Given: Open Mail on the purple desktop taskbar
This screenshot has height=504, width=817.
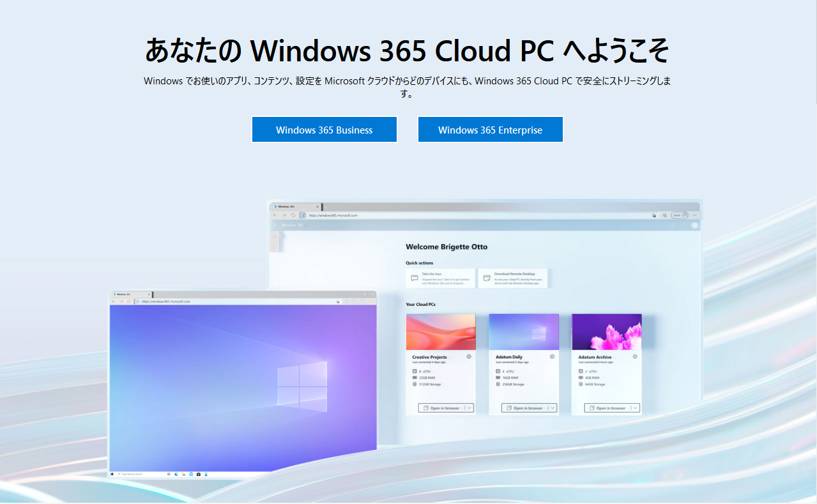Looking at the screenshot, I should coord(191,474).
